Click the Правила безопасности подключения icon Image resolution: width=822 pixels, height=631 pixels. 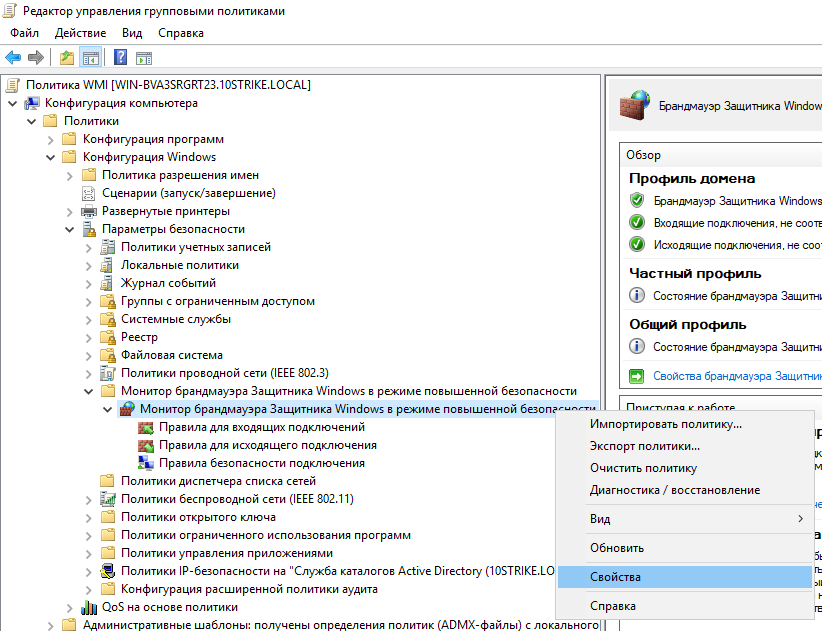tap(146, 463)
